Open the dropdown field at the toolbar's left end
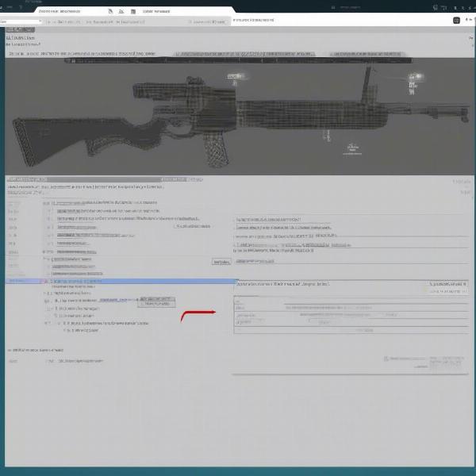This screenshot has width=476, height=476. [20, 21]
